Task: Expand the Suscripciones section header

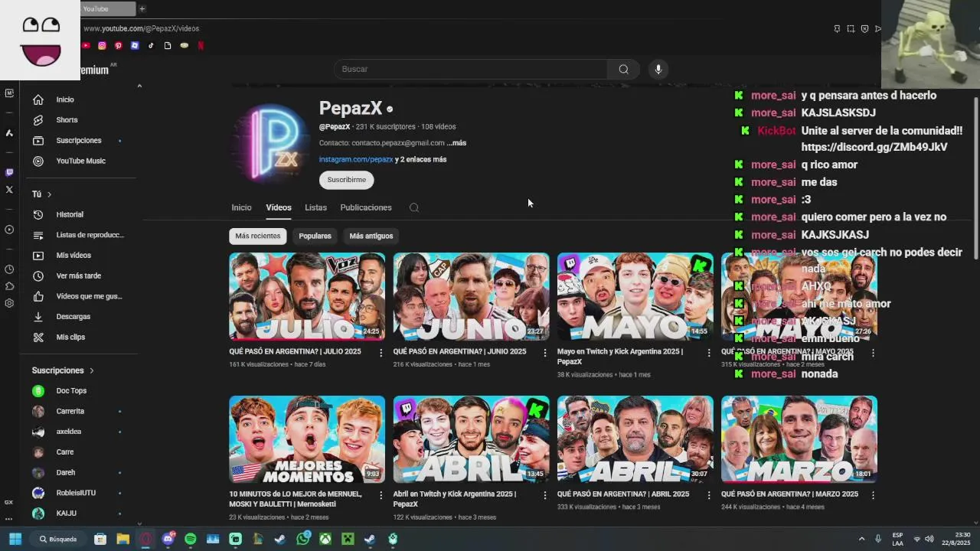Action: point(63,370)
